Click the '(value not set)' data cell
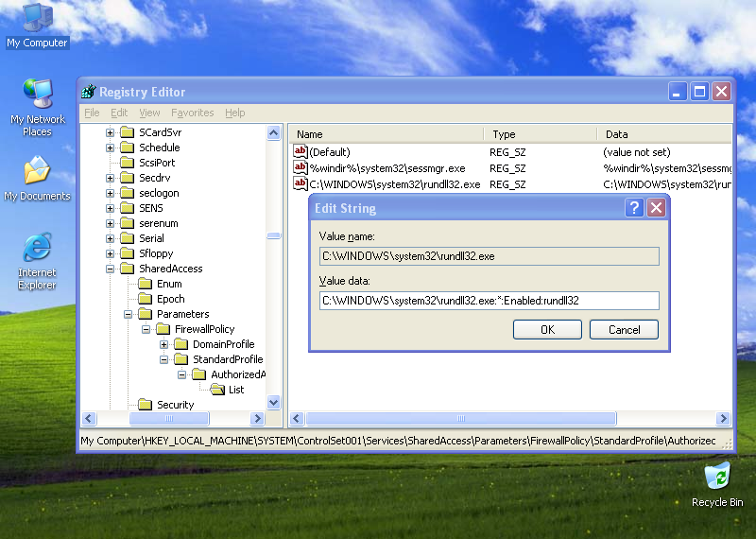This screenshot has width=756, height=539. pos(636,152)
